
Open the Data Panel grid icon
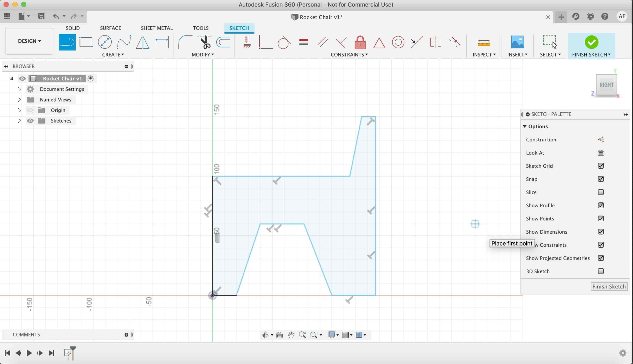(x=7, y=16)
